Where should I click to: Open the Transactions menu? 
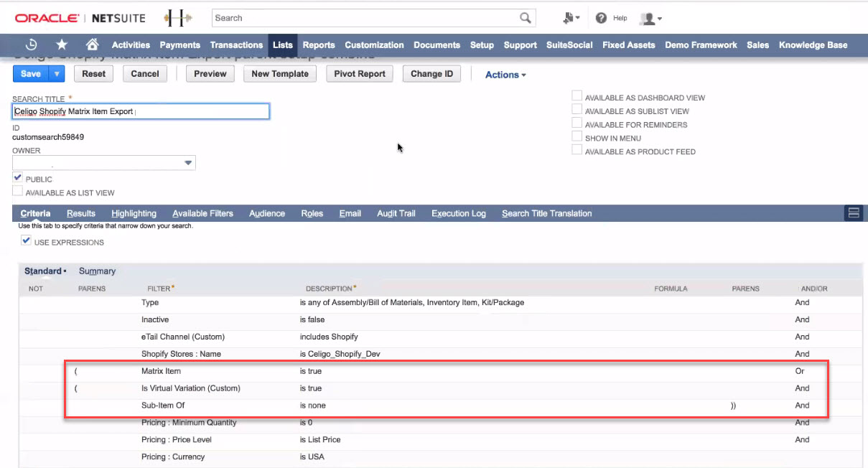pos(236,45)
